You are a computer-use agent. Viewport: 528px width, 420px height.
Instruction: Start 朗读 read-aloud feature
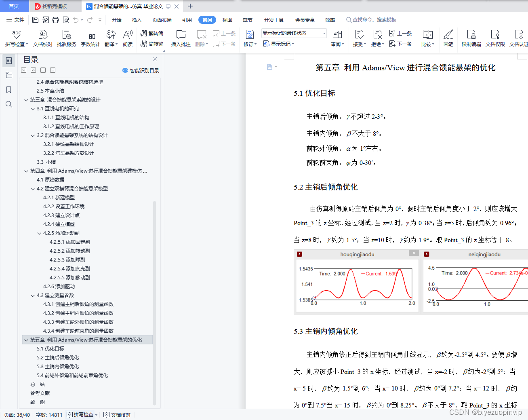pyautogui.click(x=128, y=38)
